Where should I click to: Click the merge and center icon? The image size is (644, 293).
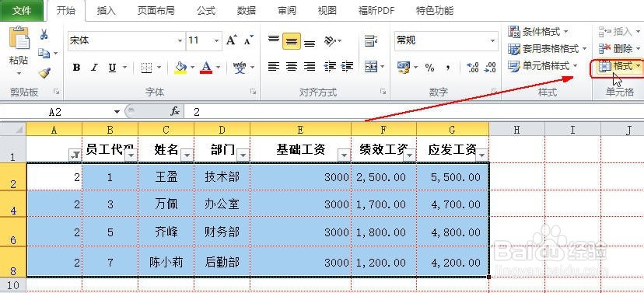pyautogui.click(x=371, y=67)
